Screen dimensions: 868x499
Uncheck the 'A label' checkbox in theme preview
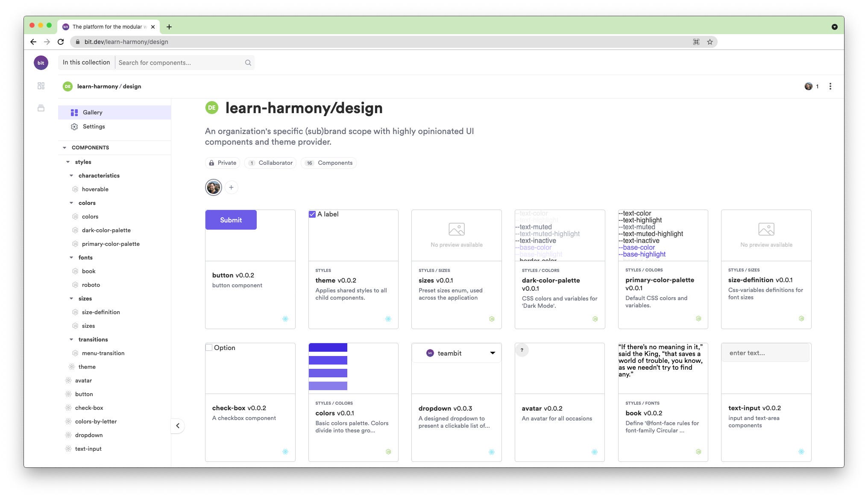(312, 214)
